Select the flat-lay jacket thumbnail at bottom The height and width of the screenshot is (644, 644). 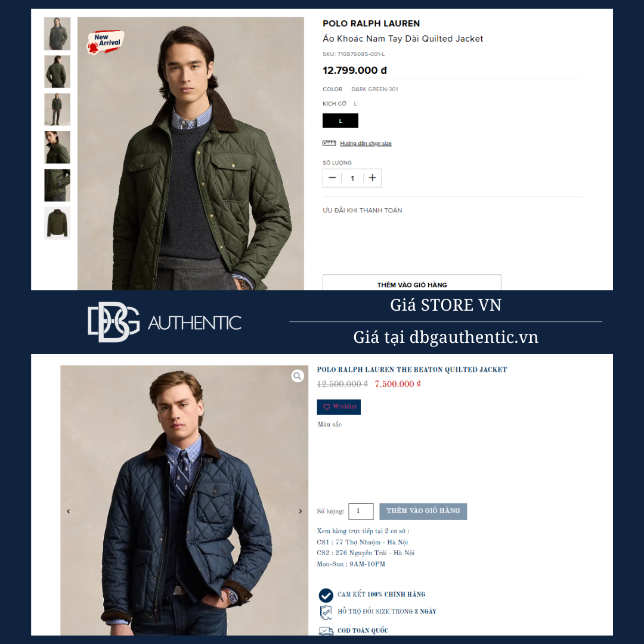click(x=57, y=223)
